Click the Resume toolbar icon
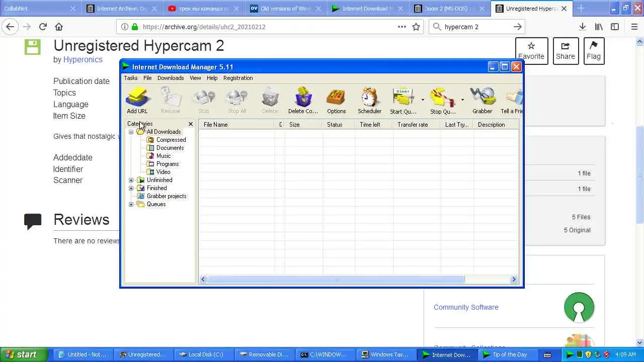644x362 pixels. point(171,100)
